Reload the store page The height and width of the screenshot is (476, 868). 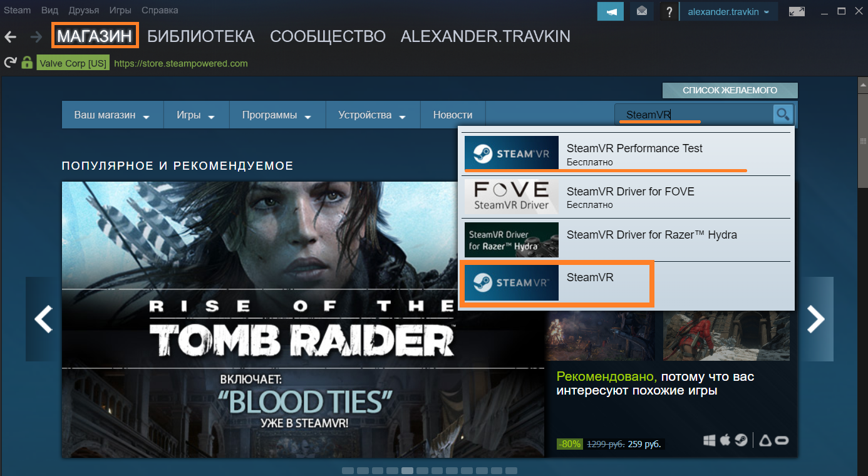pos(10,63)
